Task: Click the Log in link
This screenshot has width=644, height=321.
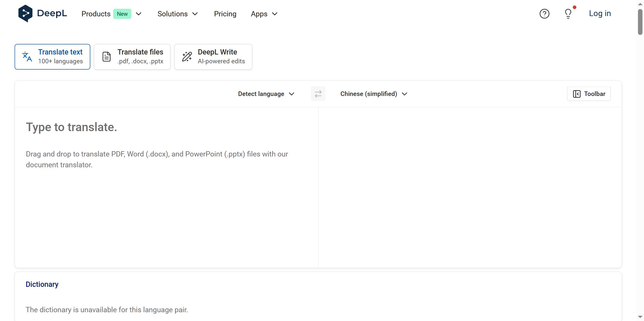Action: pos(600,14)
